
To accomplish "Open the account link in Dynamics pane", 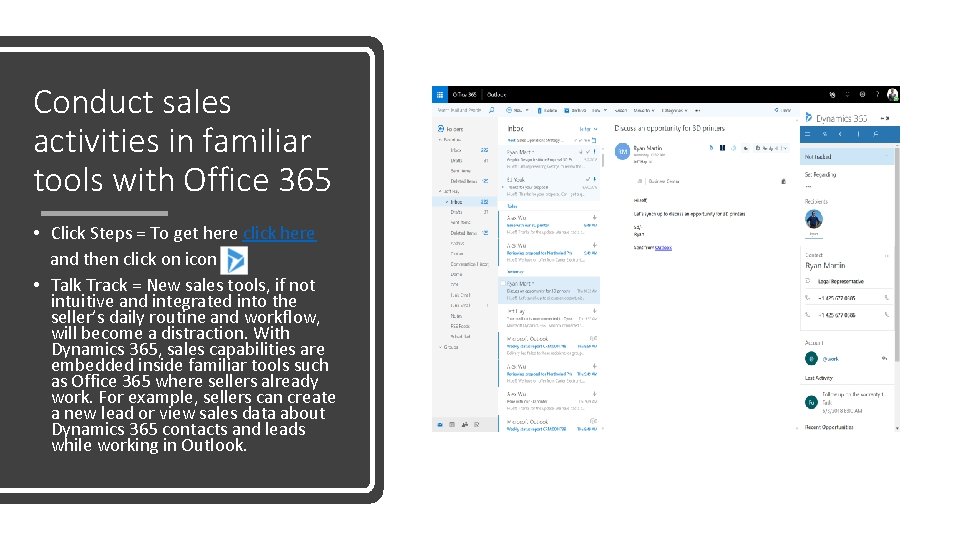I will (x=831, y=359).
